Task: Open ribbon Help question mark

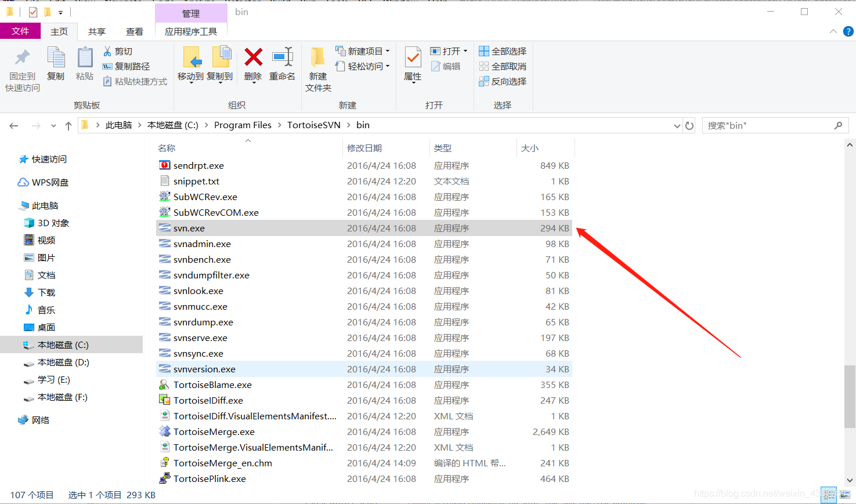Action: (x=848, y=31)
